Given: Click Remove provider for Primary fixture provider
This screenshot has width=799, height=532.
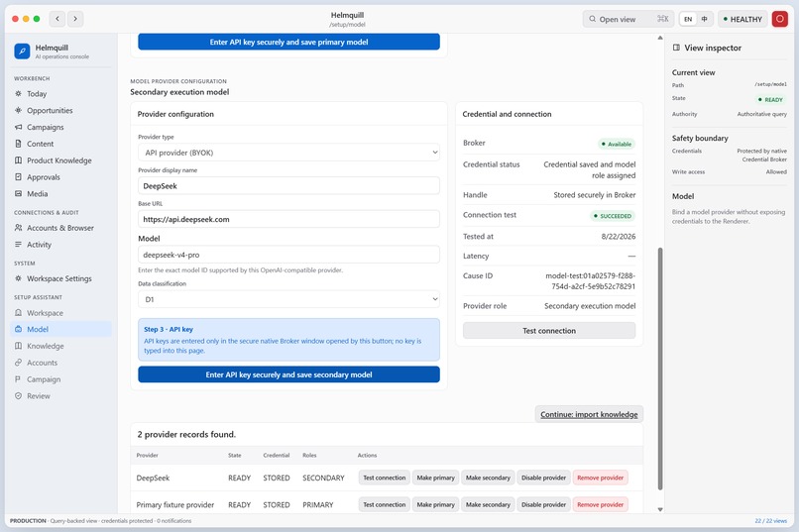Looking at the screenshot, I should click(600, 504).
